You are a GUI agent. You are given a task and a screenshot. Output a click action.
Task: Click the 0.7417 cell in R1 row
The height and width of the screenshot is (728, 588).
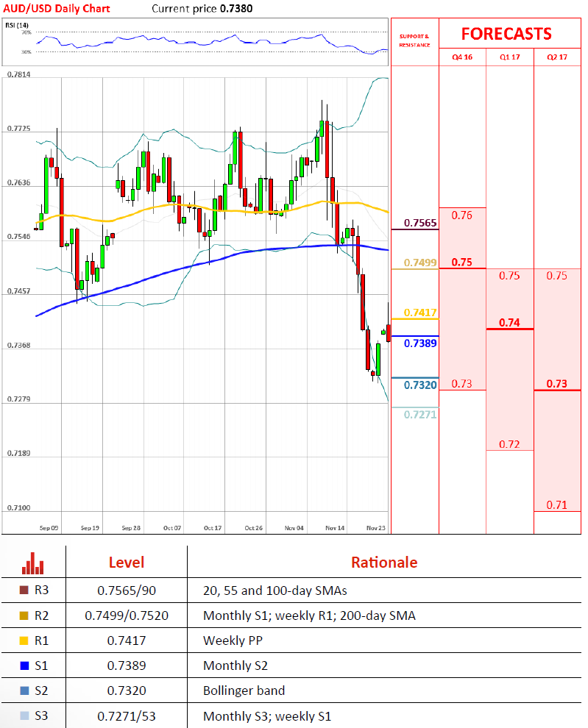pos(127,640)
